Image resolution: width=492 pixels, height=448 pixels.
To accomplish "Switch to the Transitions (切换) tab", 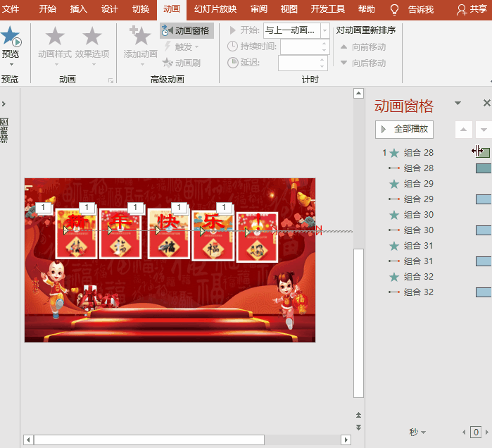I will pos(140,9).
